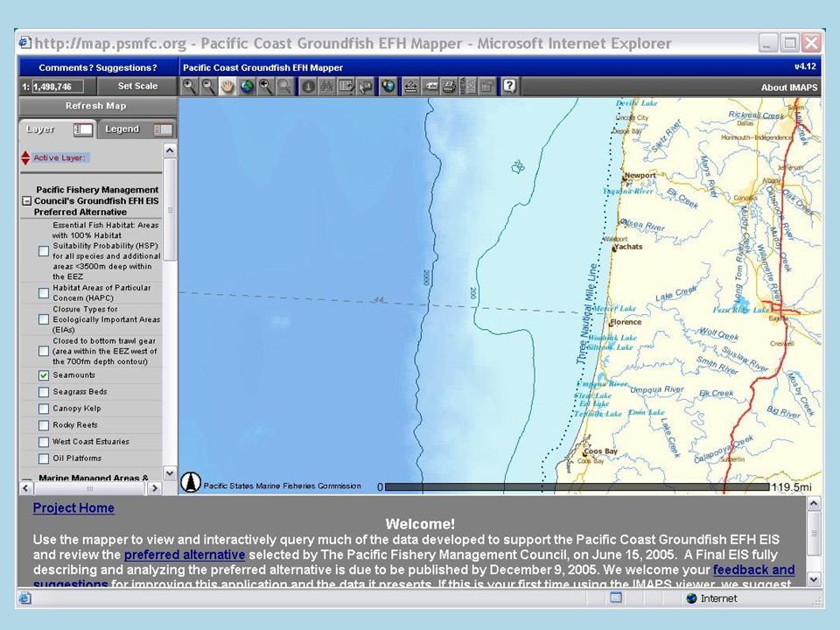The width and height of the screenshot is (840, 630).
Task: Click the north arrow compass icon
Action: pos(190,482)
